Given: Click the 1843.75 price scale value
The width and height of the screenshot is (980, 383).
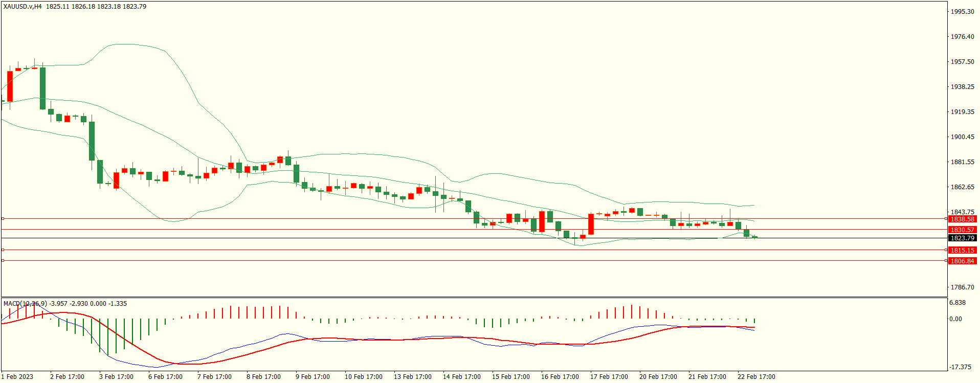Looking at the screenshot, I should (962, 212).
